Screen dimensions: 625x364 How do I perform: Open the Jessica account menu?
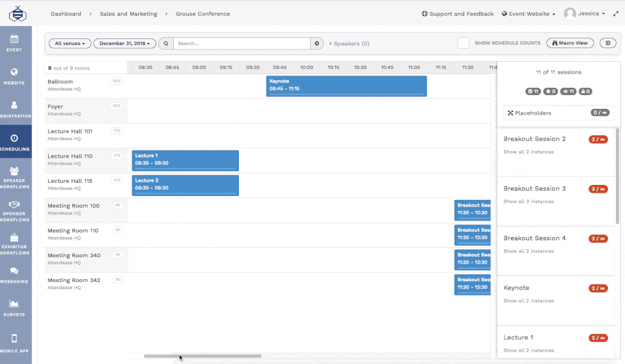point(592,14)
